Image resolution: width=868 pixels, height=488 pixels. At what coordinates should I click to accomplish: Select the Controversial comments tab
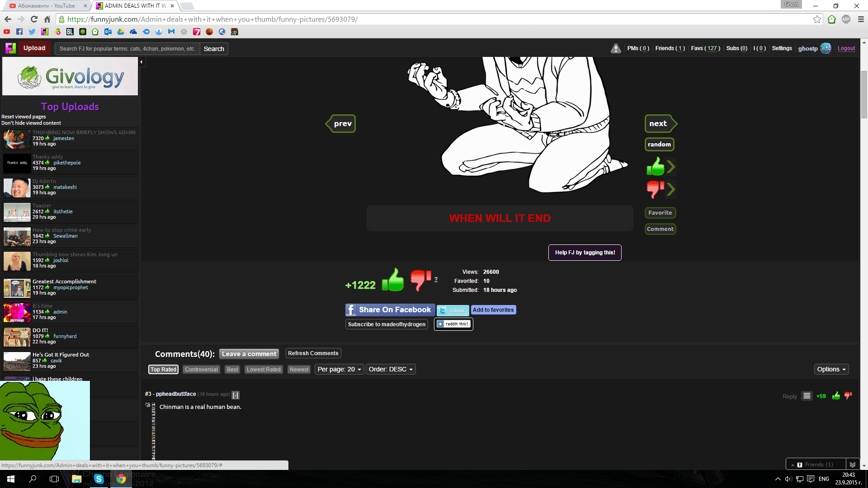coord(201,370)
